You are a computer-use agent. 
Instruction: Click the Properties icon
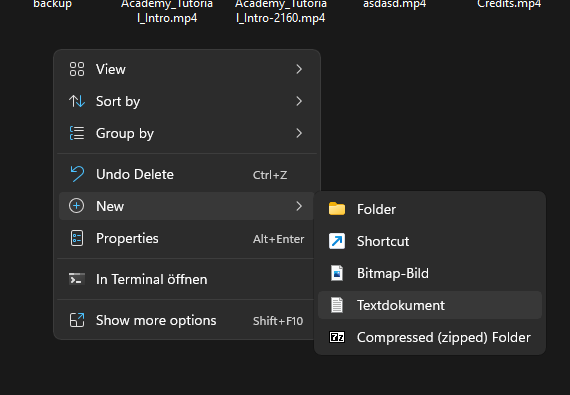77,238
